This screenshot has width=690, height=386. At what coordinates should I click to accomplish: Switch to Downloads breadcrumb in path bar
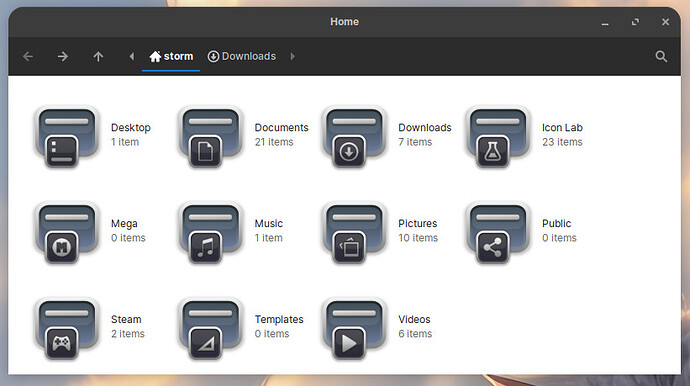pyautogui.click(x=242, y=56)
